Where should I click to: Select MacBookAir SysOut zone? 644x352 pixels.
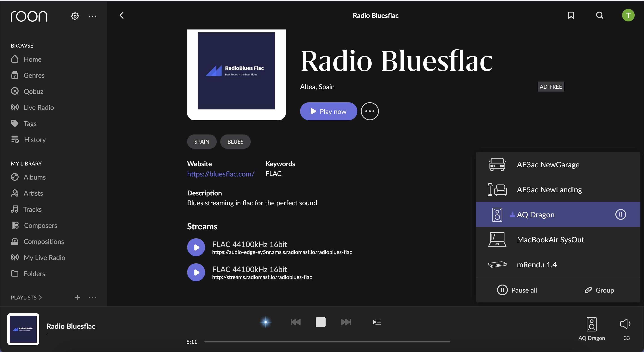550,240
